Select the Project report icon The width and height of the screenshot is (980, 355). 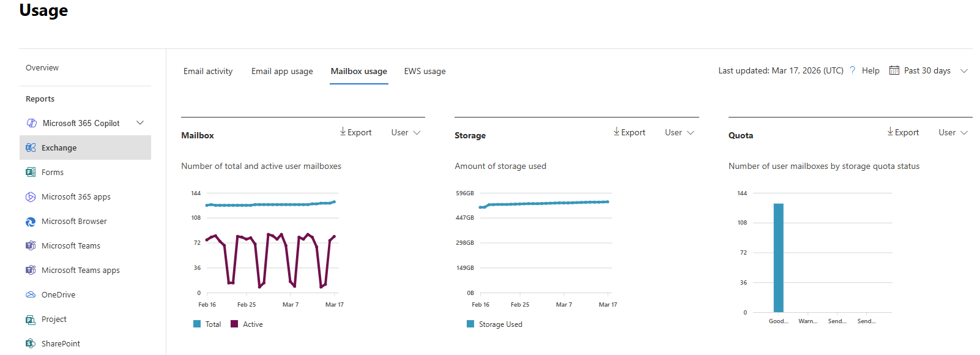(x=31, y=319)
